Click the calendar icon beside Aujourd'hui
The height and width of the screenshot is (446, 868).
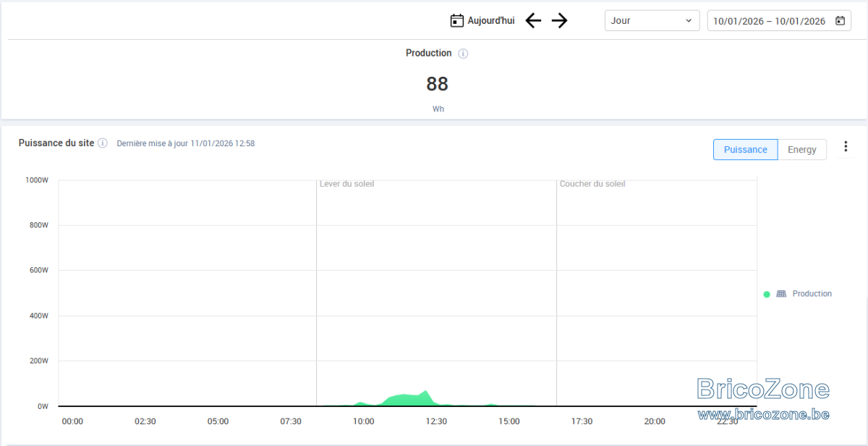coord(456,20)
